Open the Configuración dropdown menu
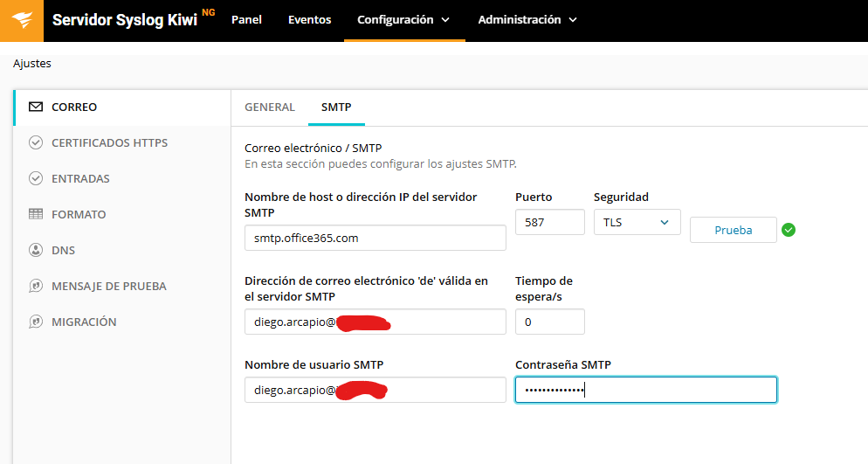868x464 pixels. tap(404, 20)
